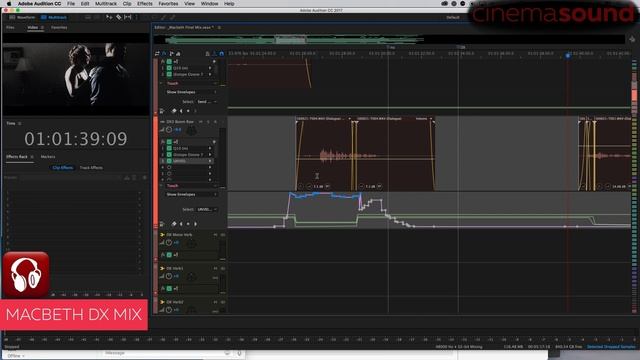Viewport: 640px width, 360px height.
Task: Click the blue playhead marker on ruler
Action: pyautogui.click(x=567, y=55)
